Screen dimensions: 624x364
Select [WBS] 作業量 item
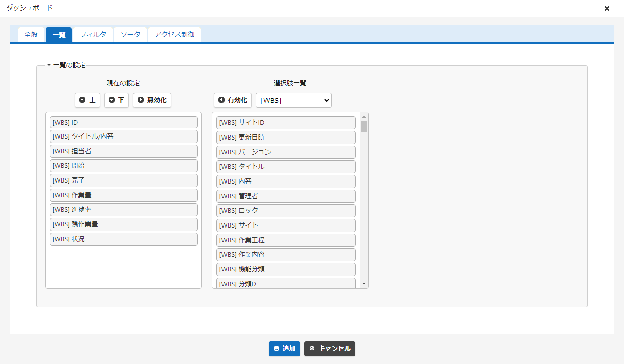click(x=123, y=195)
